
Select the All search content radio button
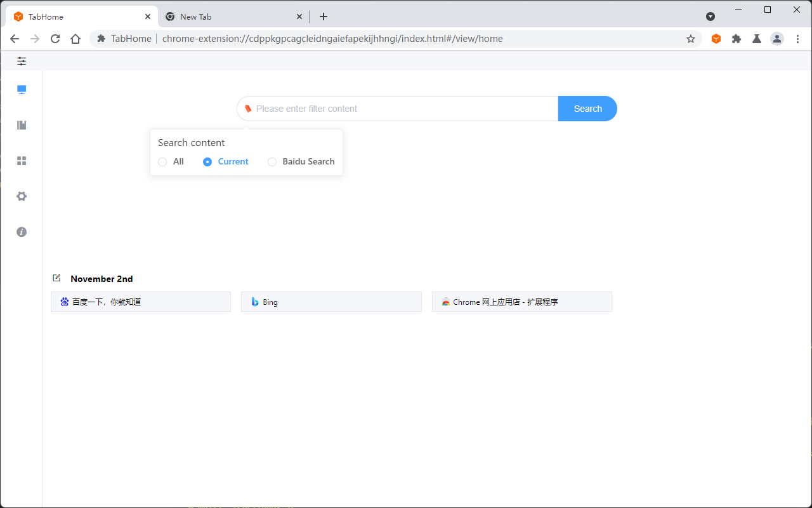[x=162, y=162]
